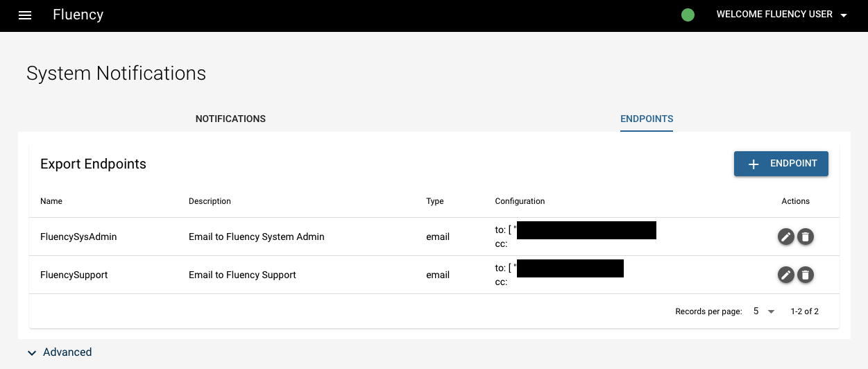The image size is (868, 369).
Task: Delete the FluencySupport endpoint
Action: tap(805, 275)
